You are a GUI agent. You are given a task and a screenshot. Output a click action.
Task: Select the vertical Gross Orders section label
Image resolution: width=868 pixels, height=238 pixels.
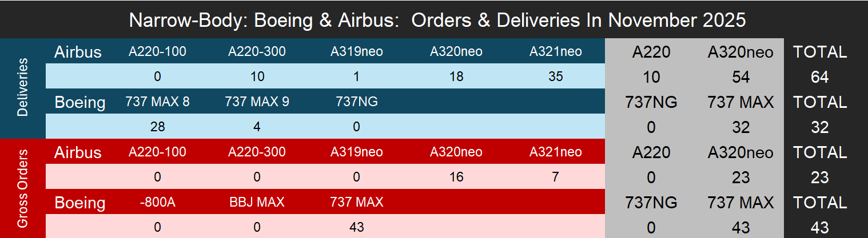[x=23, y=189]
